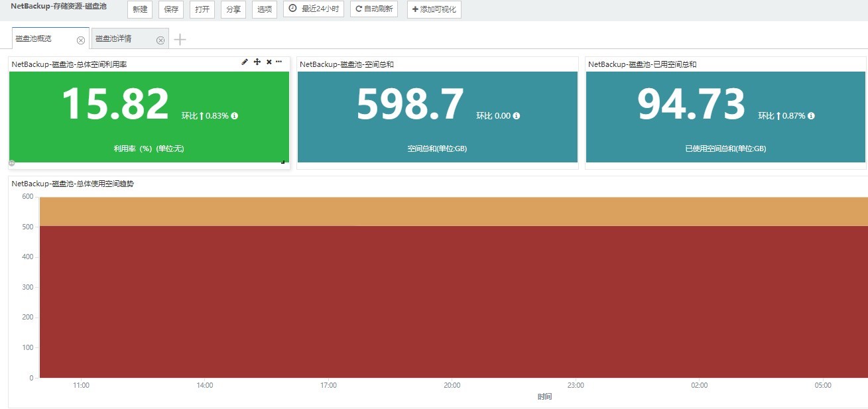
Task: Click the 11:00 time axis label
Action: coord(81,385)
